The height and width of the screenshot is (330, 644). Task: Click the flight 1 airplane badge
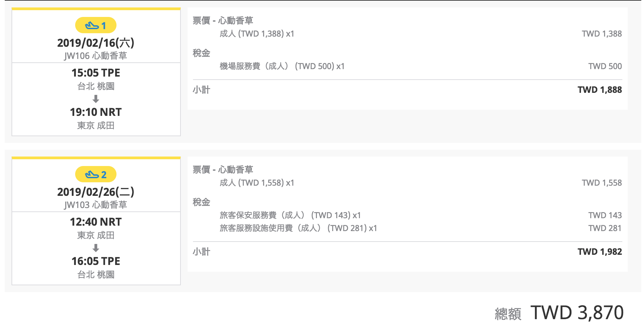pos(96,25)
